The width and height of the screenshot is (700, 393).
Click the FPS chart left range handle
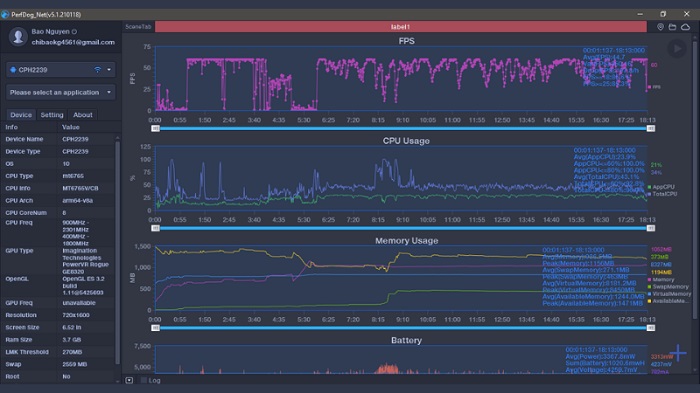(x=155, y=129)
